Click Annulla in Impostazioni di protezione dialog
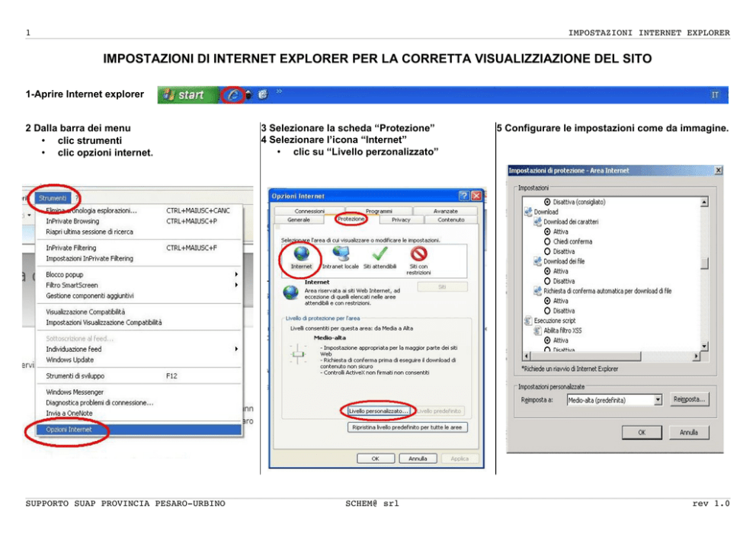This screenshot has width=756, height=534. 689,433
